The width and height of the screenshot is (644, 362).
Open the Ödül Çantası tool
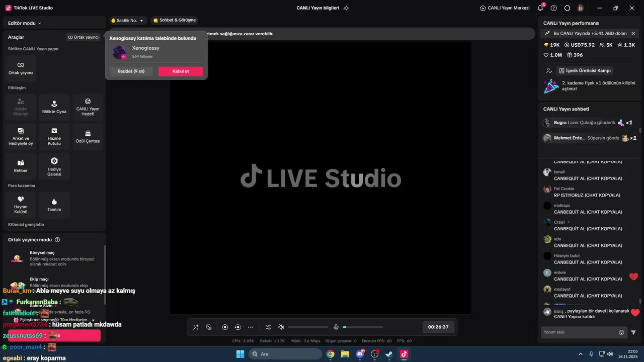click(x=88, y=136)
